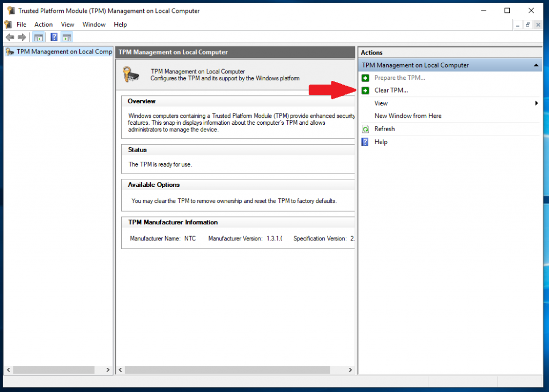Click the Forward arrow toolbar icon

click(22, 37)
